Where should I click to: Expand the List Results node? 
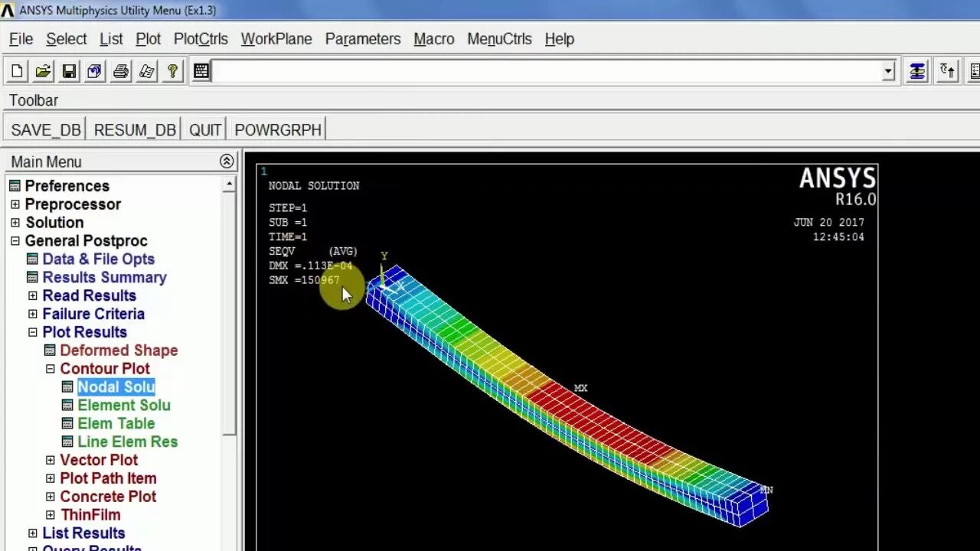click(x=32, y=533)
